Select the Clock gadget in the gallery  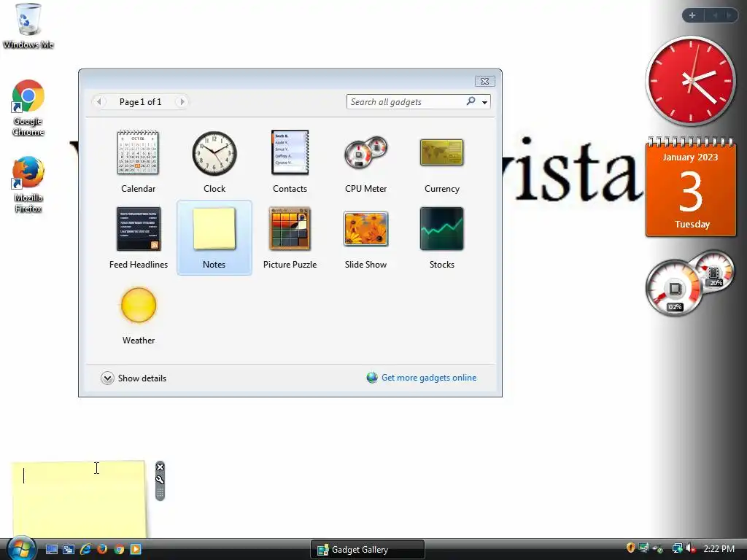(x=214, y=153)
